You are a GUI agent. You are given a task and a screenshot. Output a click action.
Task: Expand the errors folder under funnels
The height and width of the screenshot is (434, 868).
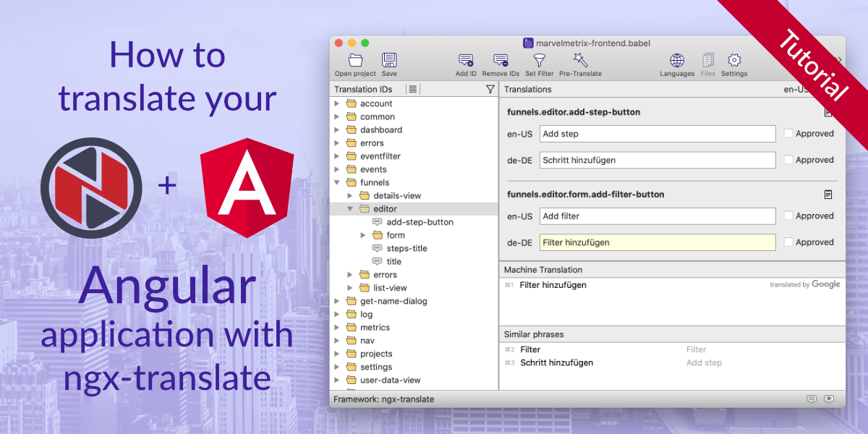point(349,275)
